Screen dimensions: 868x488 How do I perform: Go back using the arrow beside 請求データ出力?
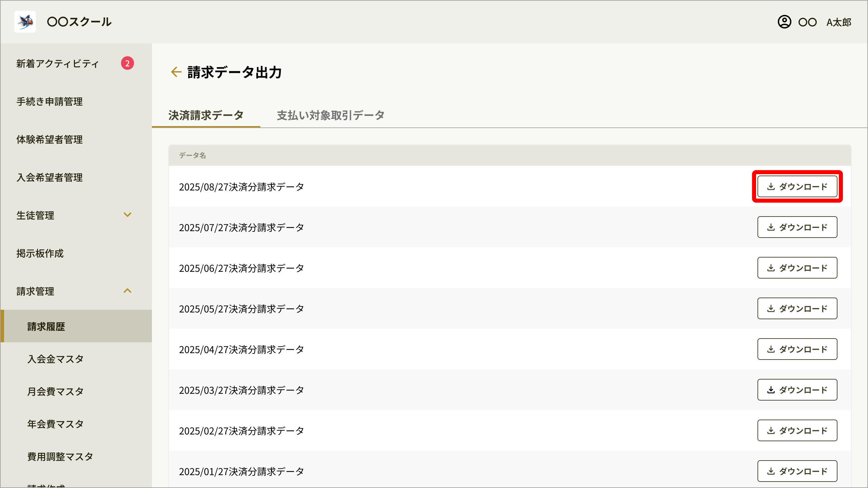coord(176,72)
